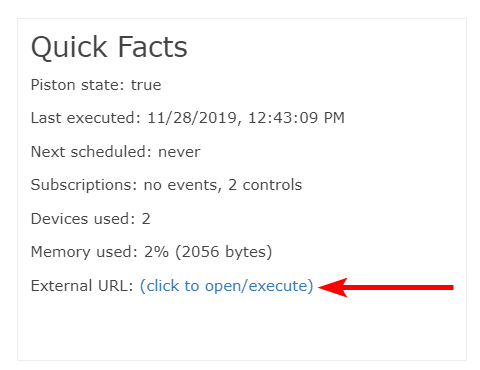Click the no events text in Subscriptions

click(x=183, y=185)
